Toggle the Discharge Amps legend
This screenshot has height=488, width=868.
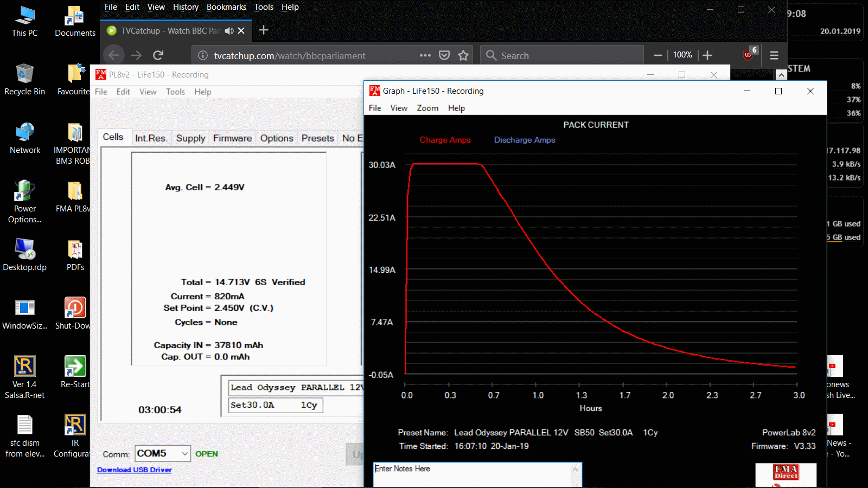coord(525,140)
